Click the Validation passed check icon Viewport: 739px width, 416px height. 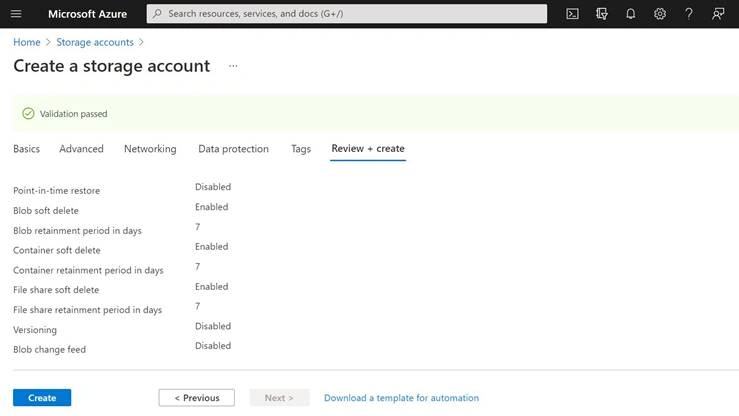coord(28,114)
